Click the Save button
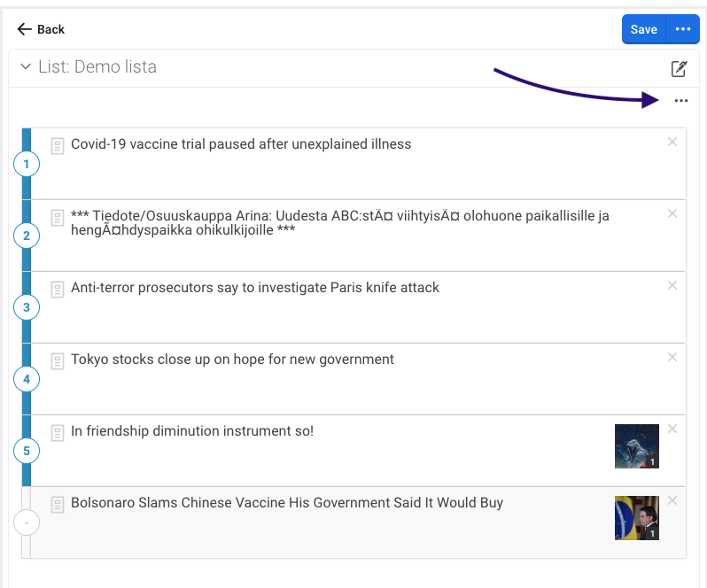The width and height of the screenshot is (707, 588). click(x=643, y=29)
